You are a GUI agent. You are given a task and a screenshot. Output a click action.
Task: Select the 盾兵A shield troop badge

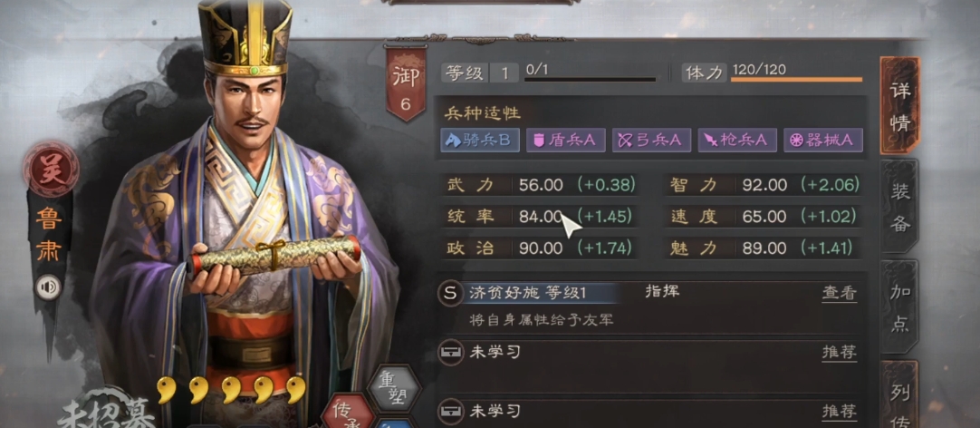point(565,141)
